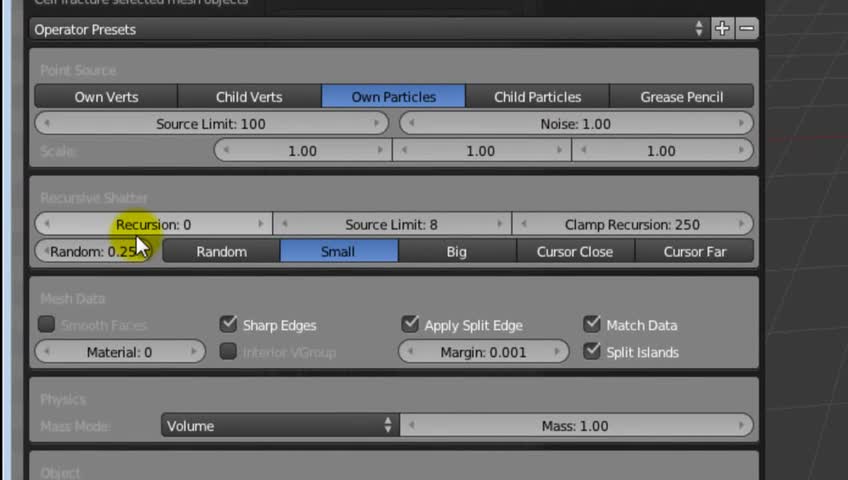Click the Source Limit: 8 field
The height and width of the screenshot is (480, 848).
click(x=392, y=224)
